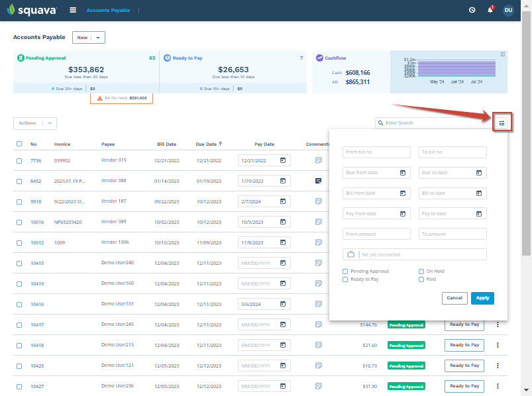
Task: Open calendar for Pay to date
Action: point(479,214)
